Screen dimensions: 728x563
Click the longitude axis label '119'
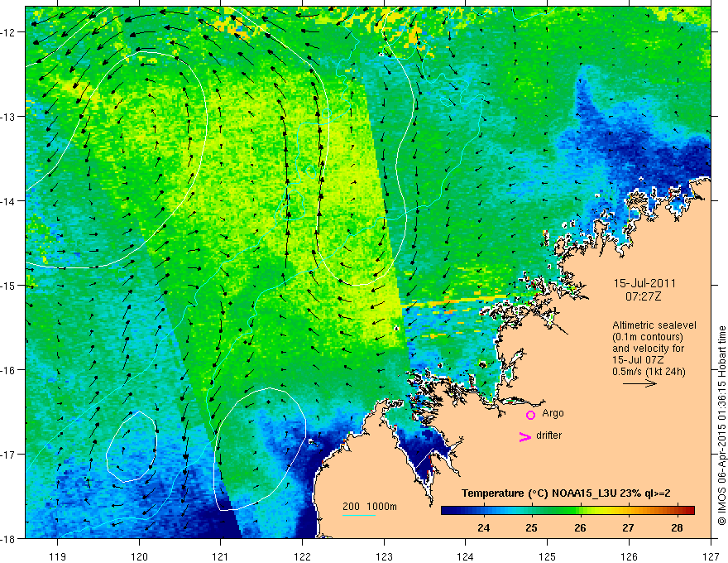58,556
